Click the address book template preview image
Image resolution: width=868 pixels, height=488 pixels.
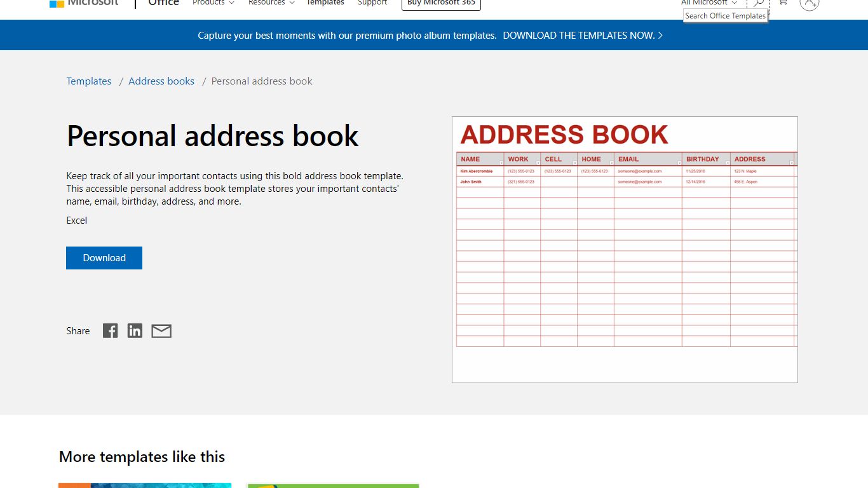[625, 250]
